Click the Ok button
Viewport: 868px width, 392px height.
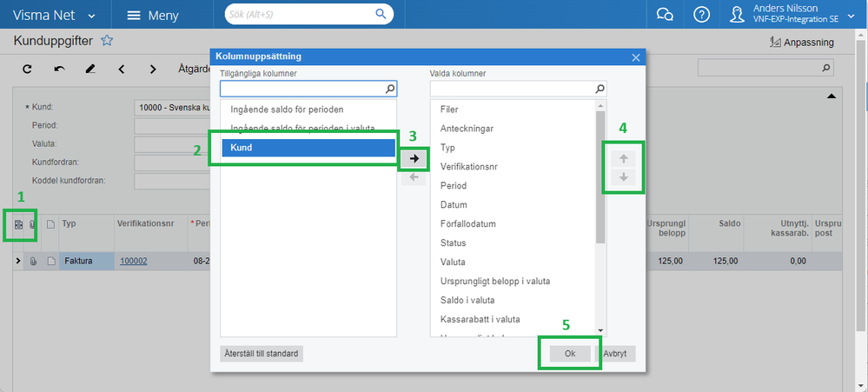point(569,354)
